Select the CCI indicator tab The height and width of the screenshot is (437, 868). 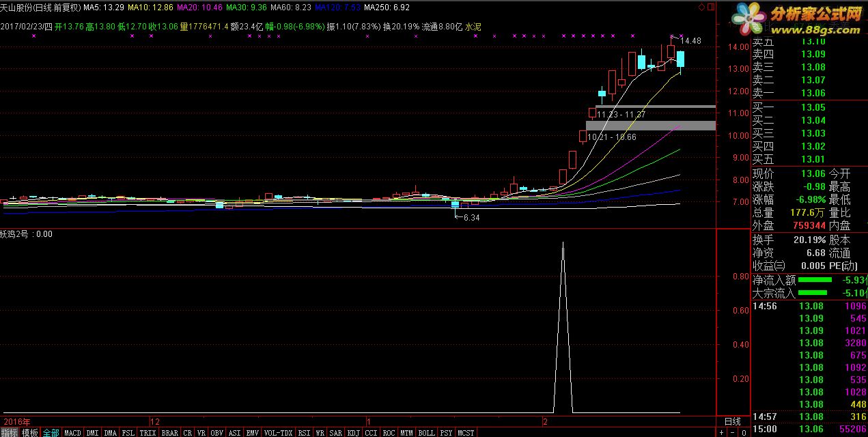coord(372,433)
